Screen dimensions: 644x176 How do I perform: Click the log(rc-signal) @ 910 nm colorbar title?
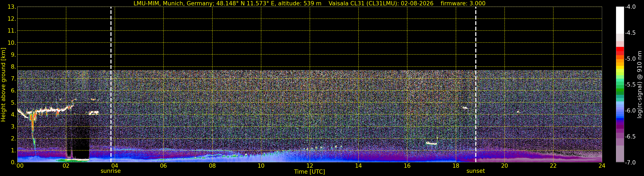640,85
